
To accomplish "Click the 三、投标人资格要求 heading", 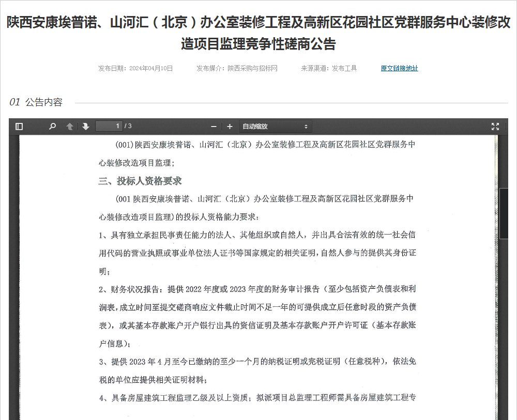I will (140, 181).
